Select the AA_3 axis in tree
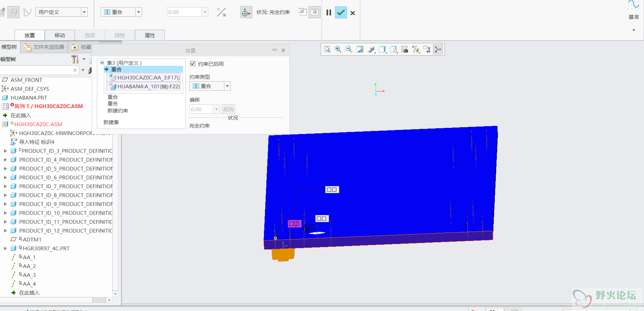 (x=29, y=275)
